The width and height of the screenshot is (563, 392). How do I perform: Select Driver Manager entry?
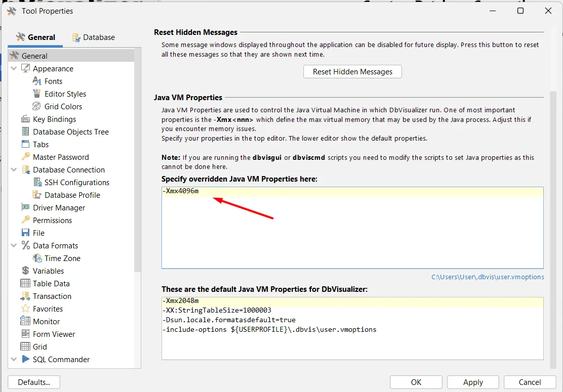(59, 208)
